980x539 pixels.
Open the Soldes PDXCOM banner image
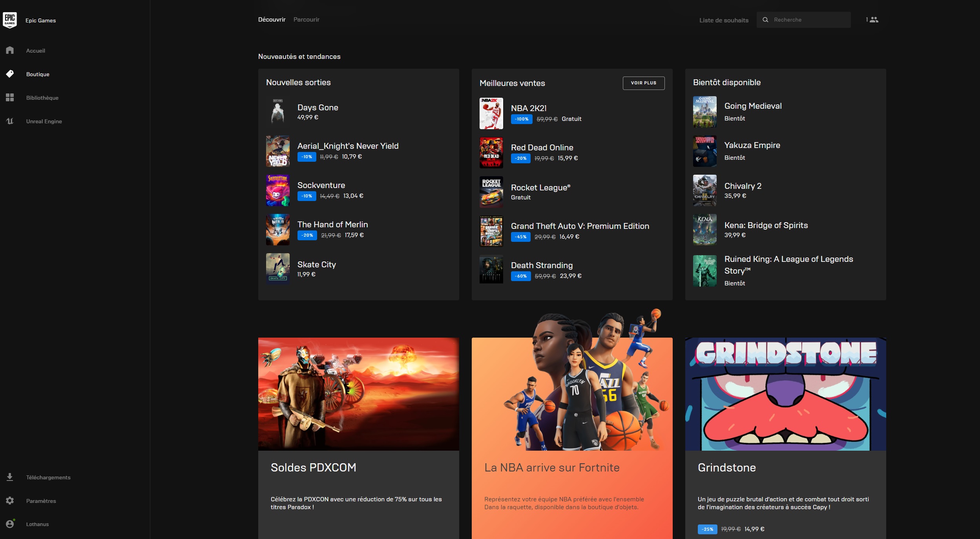(x=358, y=394)
